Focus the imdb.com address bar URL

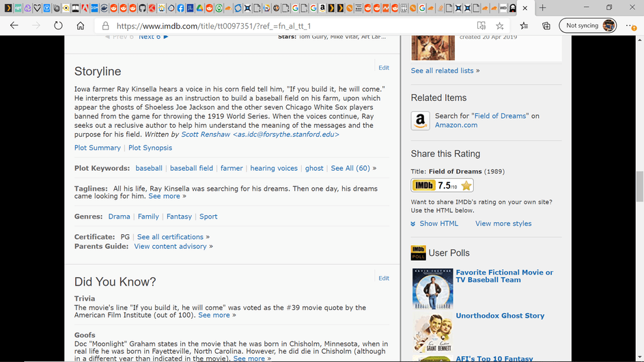pos(214,26)
